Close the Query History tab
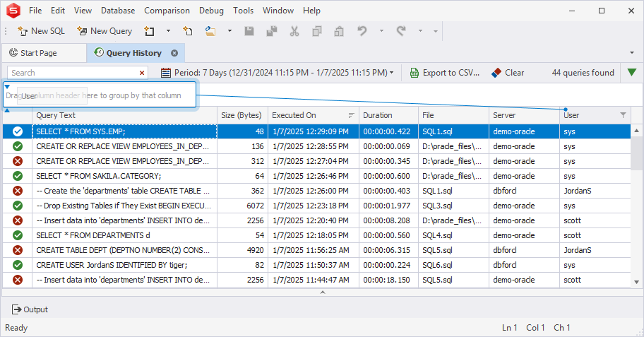 [x=174, y=53]
